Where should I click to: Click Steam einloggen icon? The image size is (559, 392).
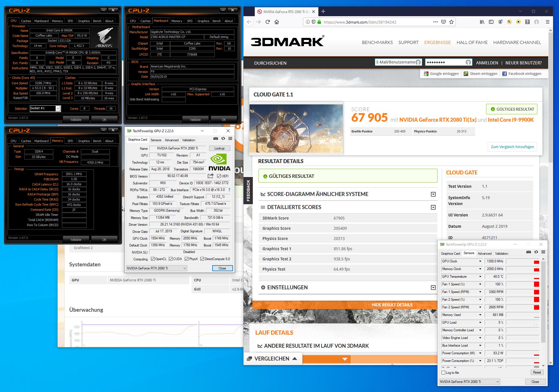[466, 74]
